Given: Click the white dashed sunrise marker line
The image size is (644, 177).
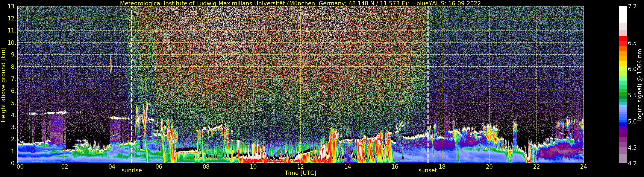Looking at the screenshot, I should tap(132, 85).
